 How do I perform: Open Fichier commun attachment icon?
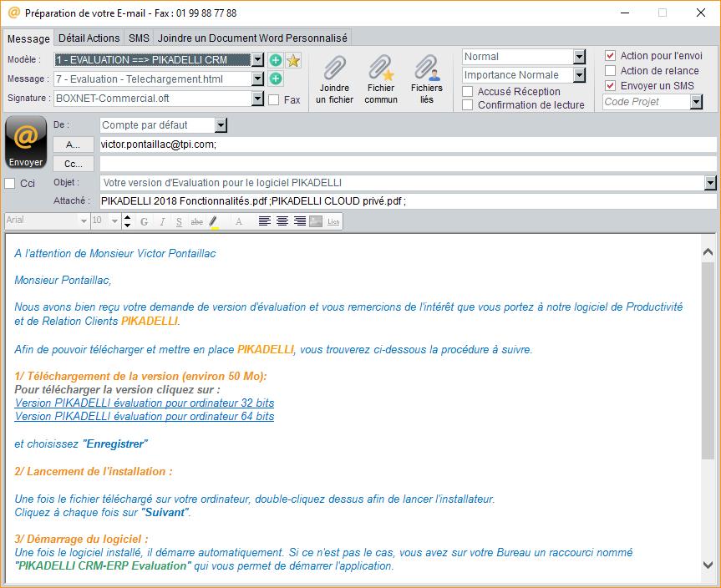(381, 79)
